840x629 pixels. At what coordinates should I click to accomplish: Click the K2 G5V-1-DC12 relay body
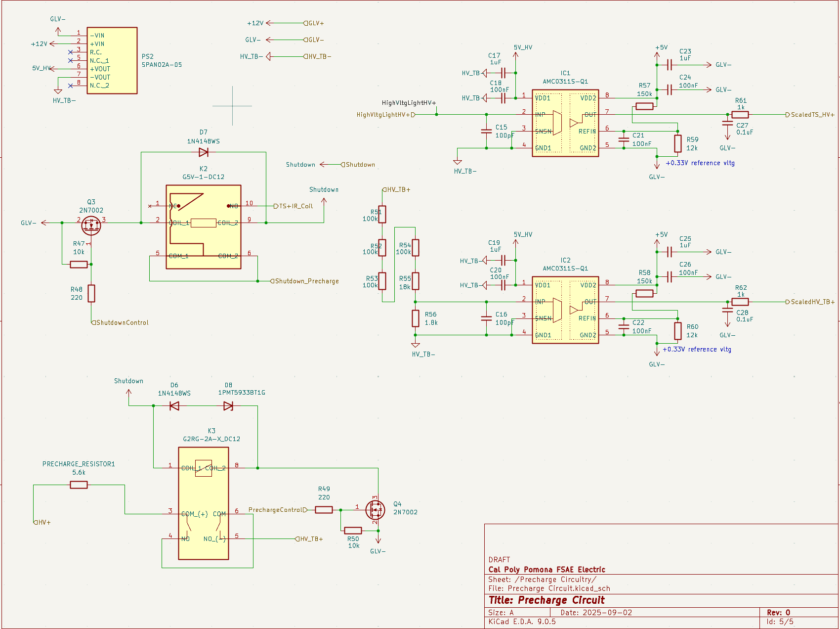(x=203, y=227)
